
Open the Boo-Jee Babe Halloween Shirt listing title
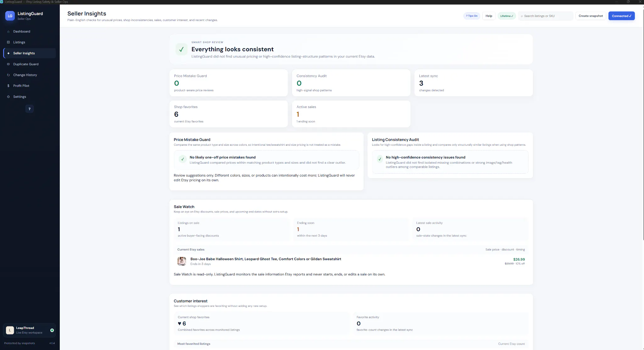[x=266, y=259]
